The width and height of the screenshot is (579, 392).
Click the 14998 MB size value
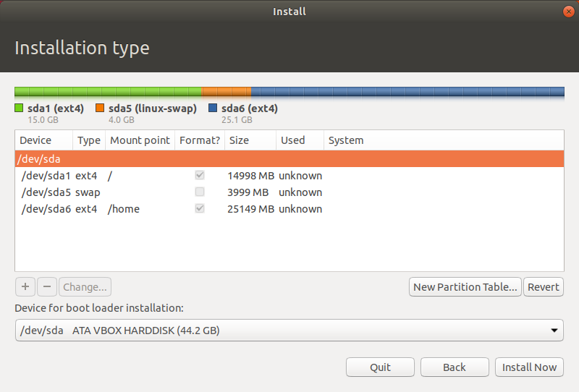[x=250, y=176]
